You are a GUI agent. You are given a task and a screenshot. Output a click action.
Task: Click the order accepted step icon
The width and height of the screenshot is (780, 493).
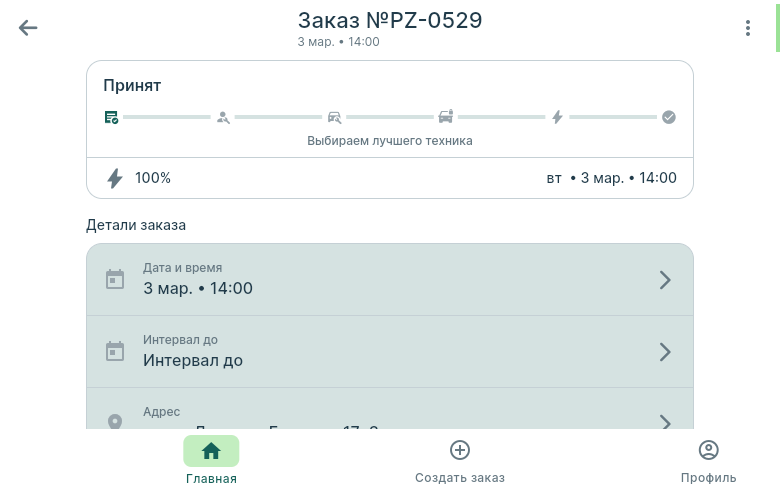point(112,117)
